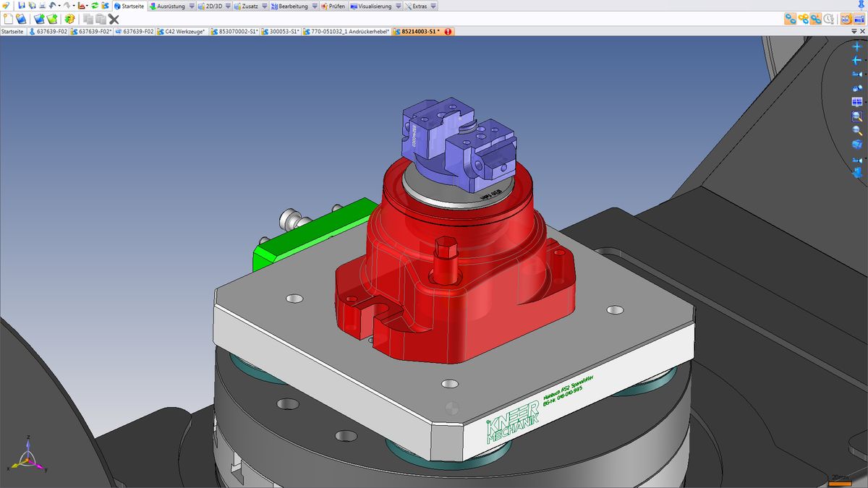The image size is (868, 488).
Task: Click the green refresh arrows icon
Action: click(95, 6)
